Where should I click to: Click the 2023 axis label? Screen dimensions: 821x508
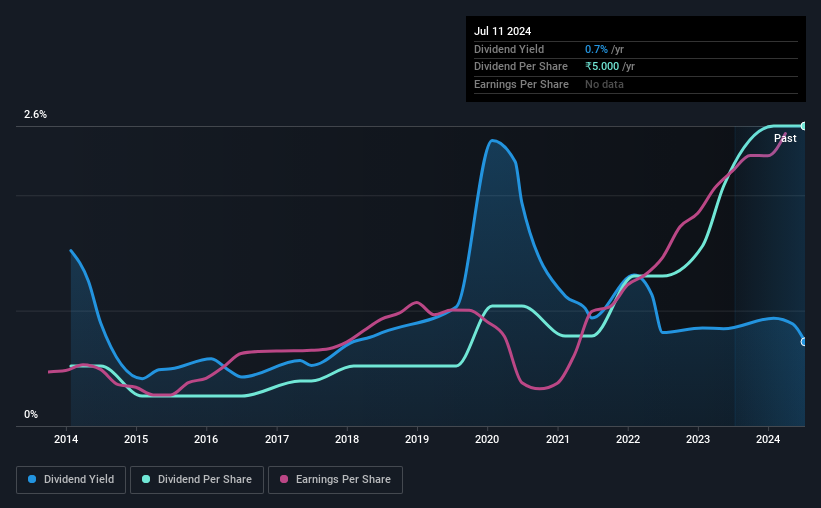point(698,439)
